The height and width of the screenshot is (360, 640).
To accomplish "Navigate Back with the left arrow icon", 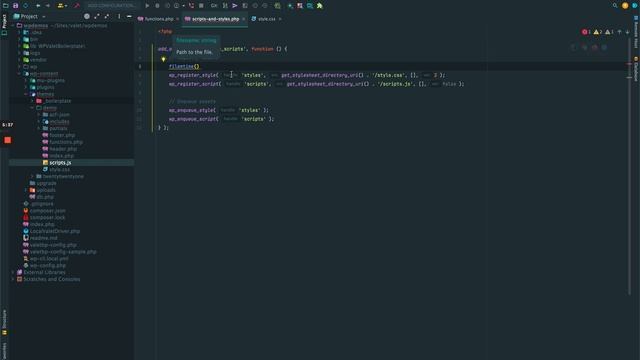I will (x=38, y=6).
